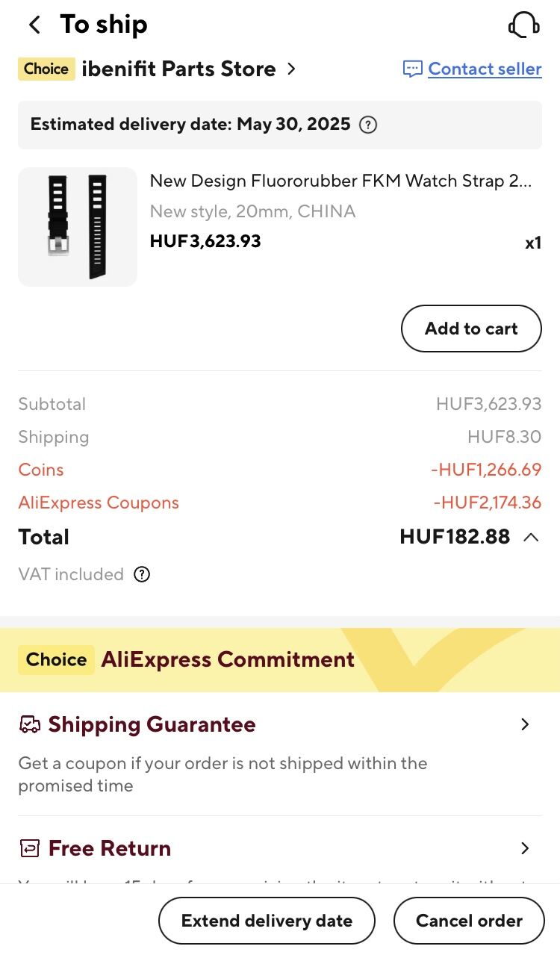The height and width of the screenshot is (958, 560).
Task: Open customer support headset icon
Action: pyautogui.click(x=523, y=25)
